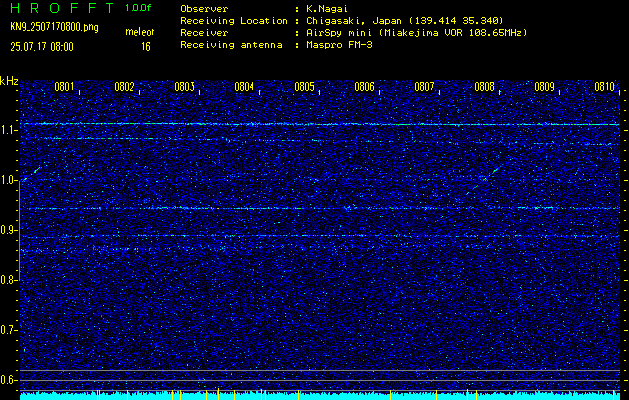The image size is (629, 400).
Task: Click the 0804 time marker
Action: click(x=244, y=86)
